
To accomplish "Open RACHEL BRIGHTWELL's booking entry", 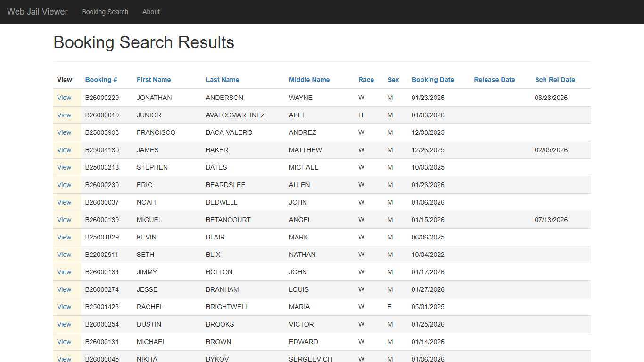I will point(64,307).
